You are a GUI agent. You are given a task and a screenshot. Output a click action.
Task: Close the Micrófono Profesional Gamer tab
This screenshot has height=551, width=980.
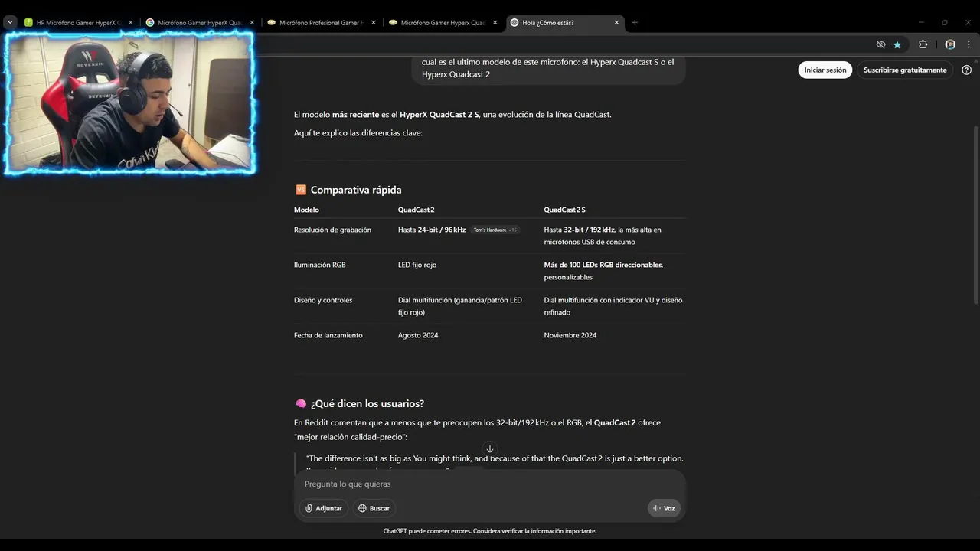click(x=374, y=22)
